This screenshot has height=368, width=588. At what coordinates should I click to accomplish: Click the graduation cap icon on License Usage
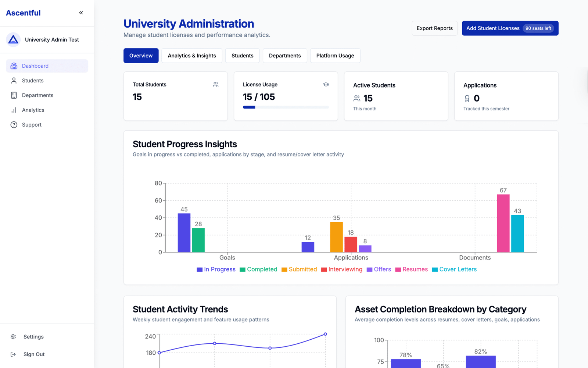click(326, 85)
